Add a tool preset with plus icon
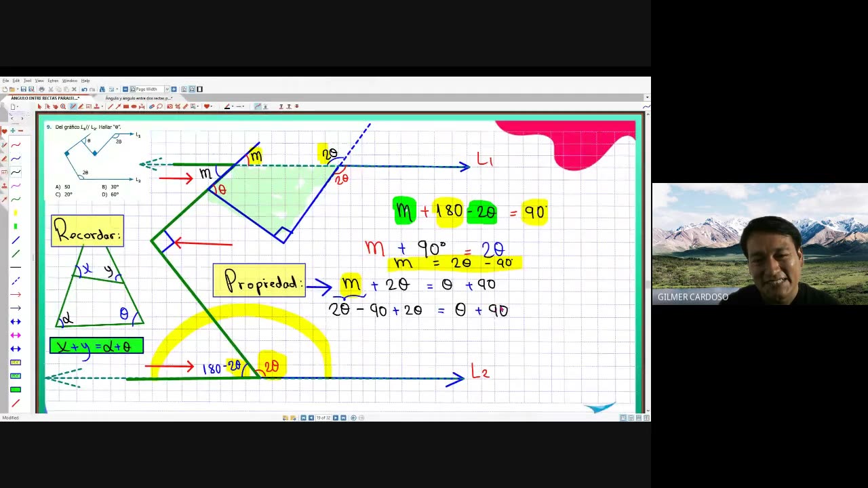The width and height of the screenshot is (868, 488). (13, 131)
